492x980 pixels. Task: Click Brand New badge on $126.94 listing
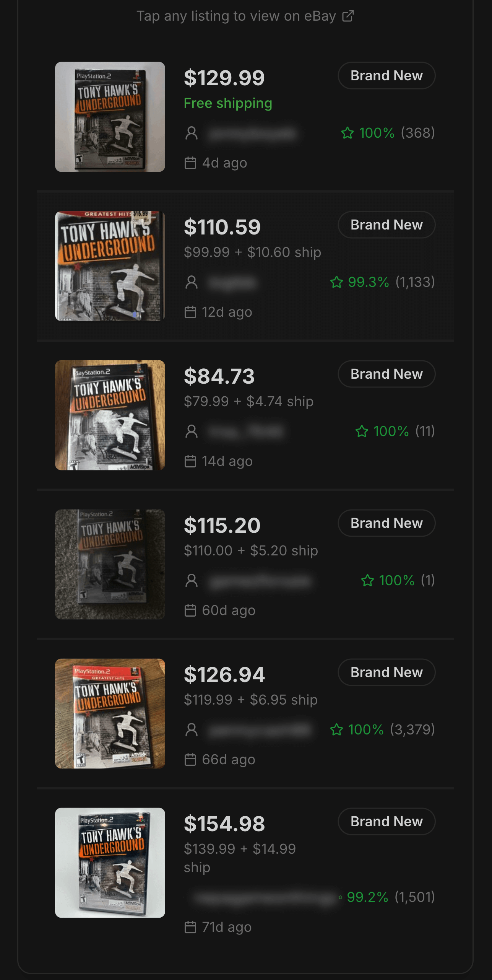click(386, 672)
